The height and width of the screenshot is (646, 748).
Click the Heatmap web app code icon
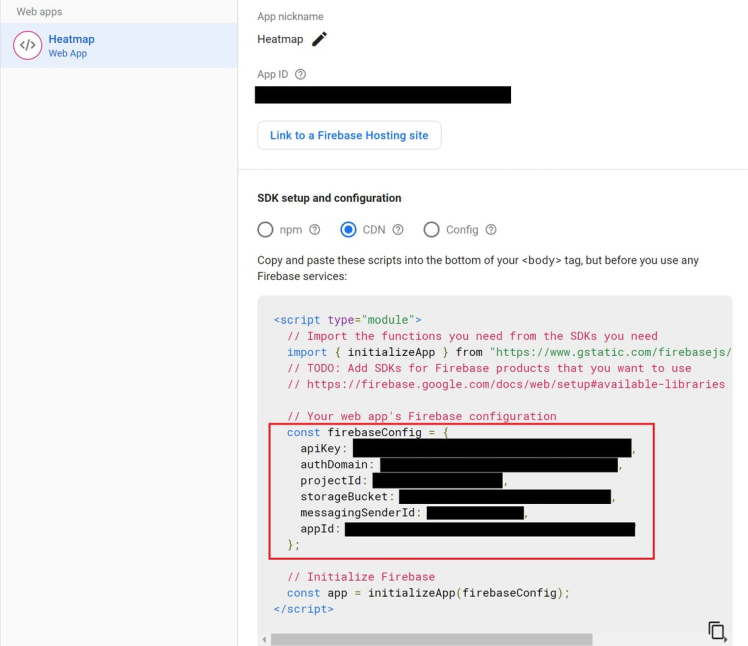(28, 45)
